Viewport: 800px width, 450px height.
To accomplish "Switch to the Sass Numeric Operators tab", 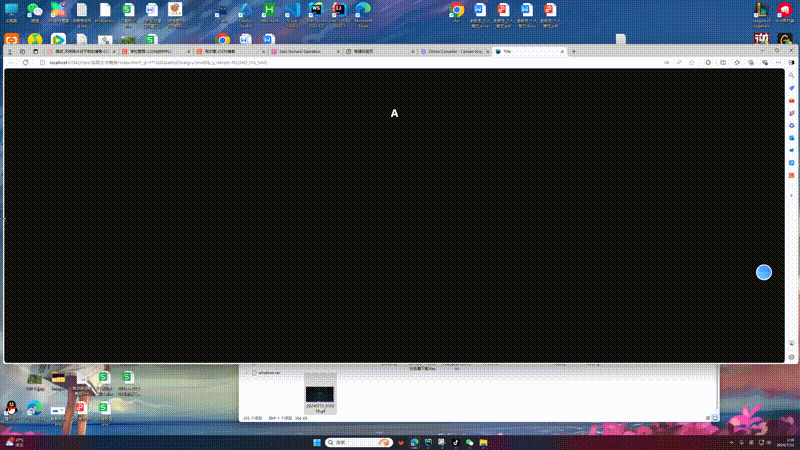I will (x=305, y=52).
